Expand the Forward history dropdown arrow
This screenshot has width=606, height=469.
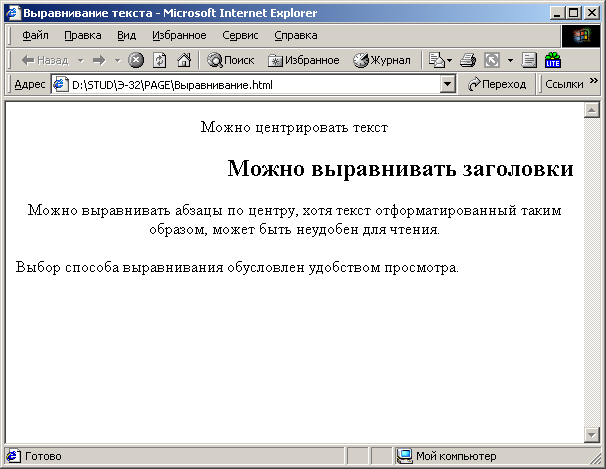117,61
